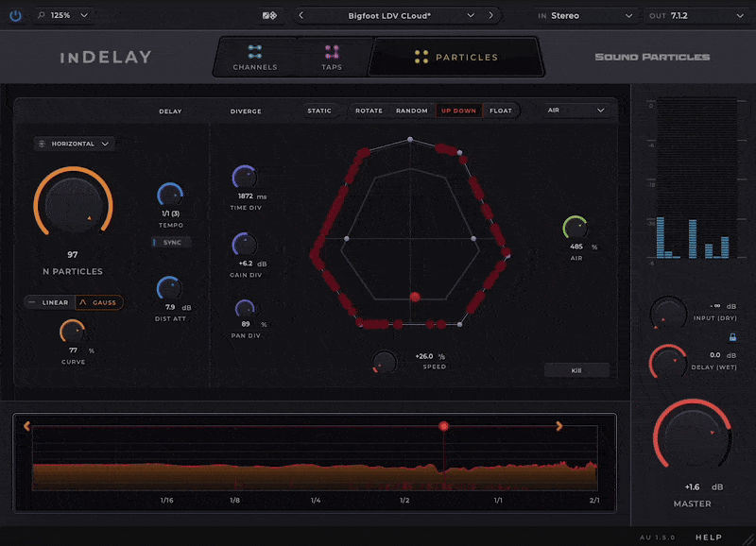Viewport: 756px width, 546px height.
Task: Click the Tempo knob
Action: 170,196
